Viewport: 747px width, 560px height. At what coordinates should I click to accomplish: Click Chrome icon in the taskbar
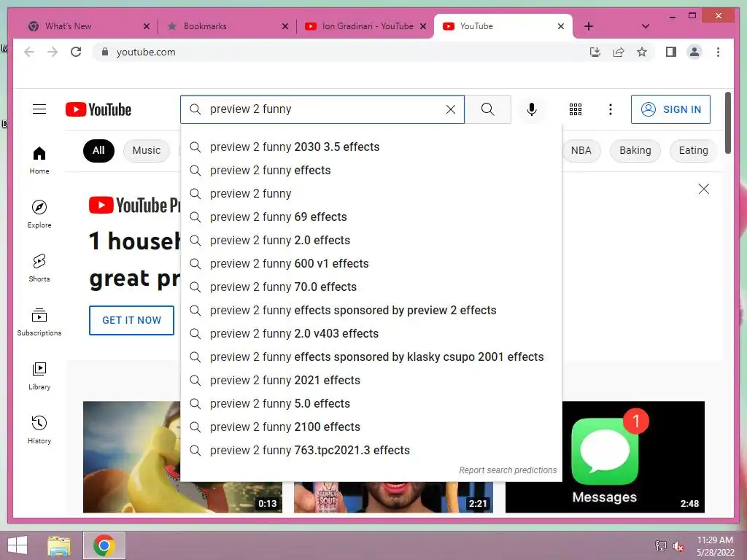(104, 545)
